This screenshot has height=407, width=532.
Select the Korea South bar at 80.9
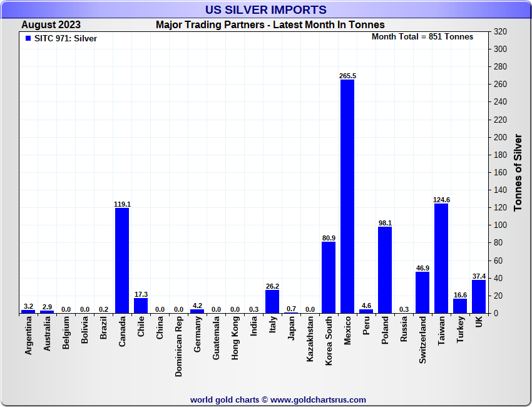[x=329, y=277]
